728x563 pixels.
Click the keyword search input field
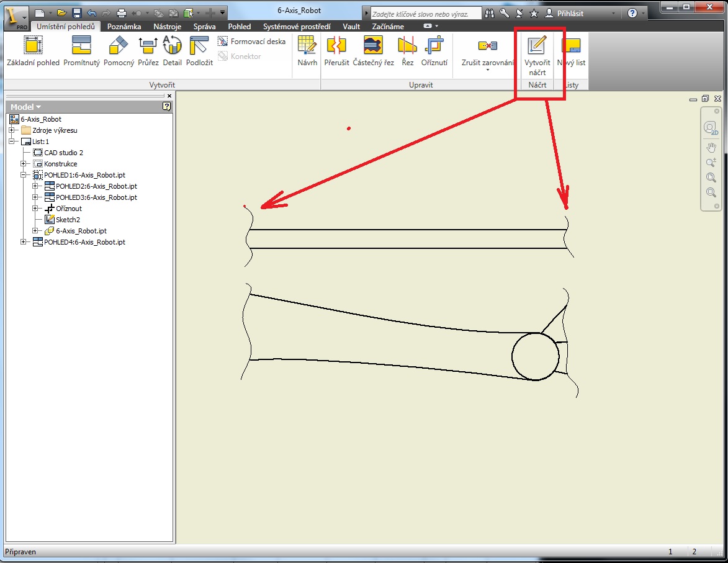coord(426,14)
